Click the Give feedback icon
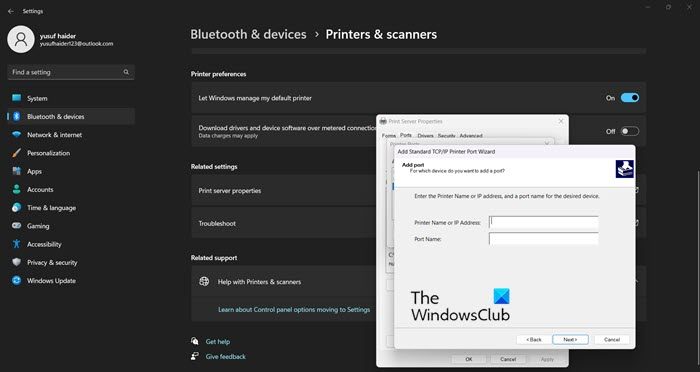Viewport: 700px width, 372px height. tap(195, 356)
